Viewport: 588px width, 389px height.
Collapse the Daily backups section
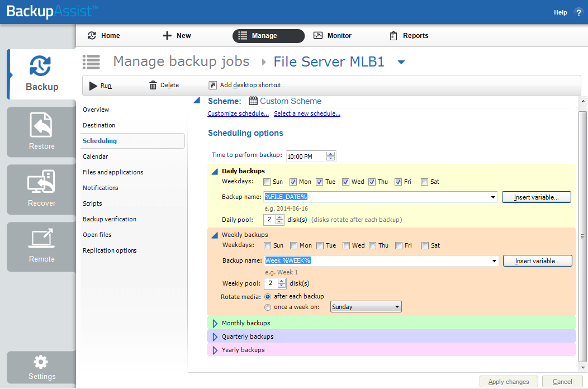215,172
